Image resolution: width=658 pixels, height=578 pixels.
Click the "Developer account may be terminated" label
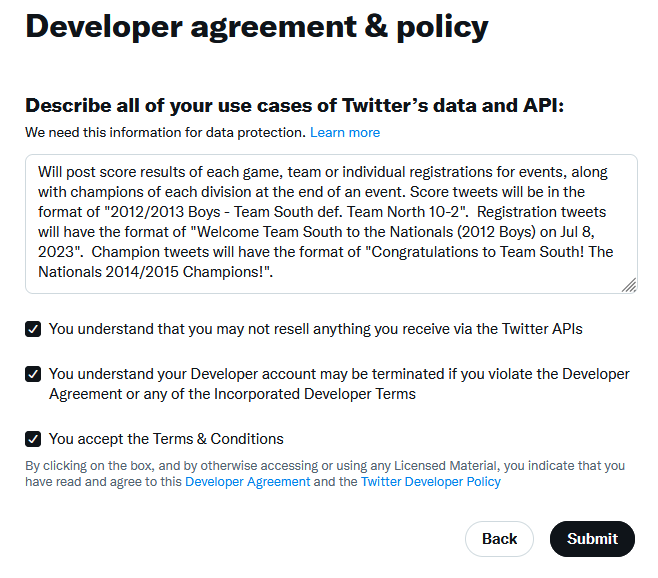339,384
